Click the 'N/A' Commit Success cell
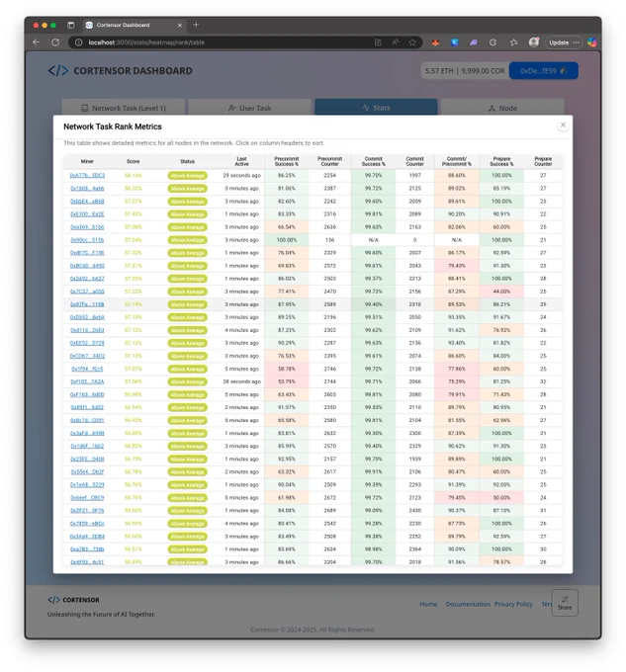 point(374,240)
